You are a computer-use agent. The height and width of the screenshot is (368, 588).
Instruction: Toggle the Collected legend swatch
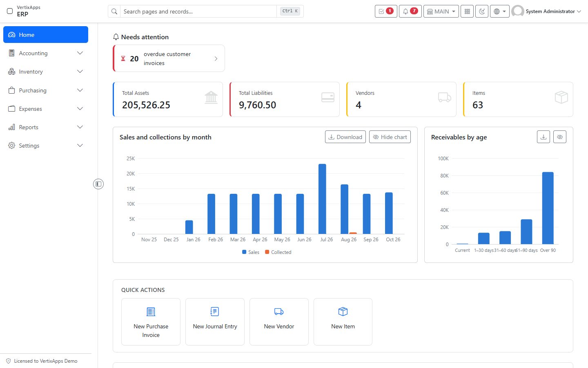click(267, 252)
